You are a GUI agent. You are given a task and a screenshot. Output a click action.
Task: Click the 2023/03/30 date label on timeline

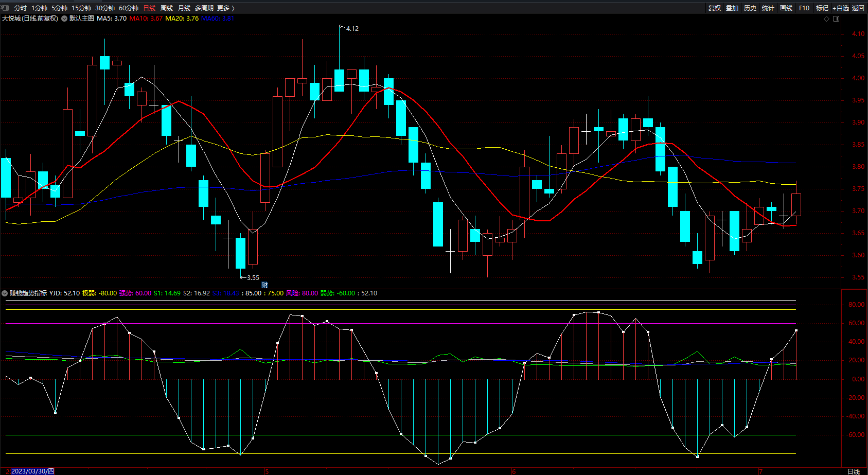pyautogui.click(x=32, y=471)
